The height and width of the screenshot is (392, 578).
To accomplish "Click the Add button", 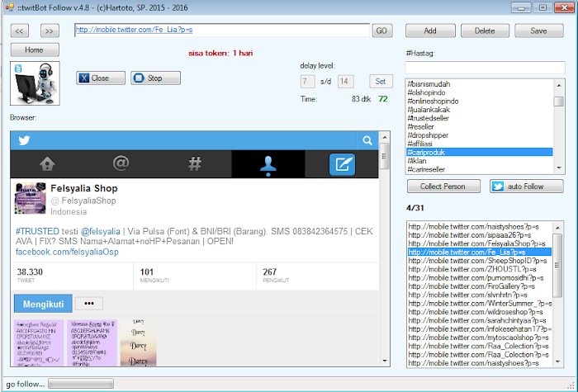I will point(430,31).
